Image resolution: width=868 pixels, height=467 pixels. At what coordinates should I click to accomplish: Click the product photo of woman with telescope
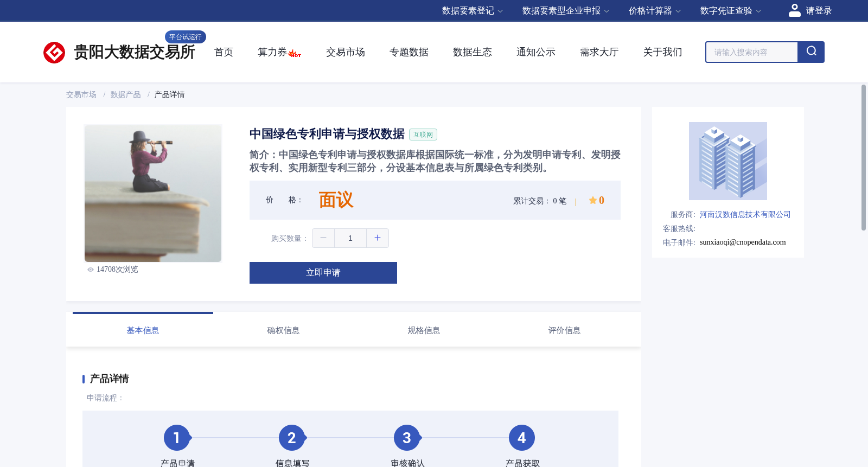[153, 193]
